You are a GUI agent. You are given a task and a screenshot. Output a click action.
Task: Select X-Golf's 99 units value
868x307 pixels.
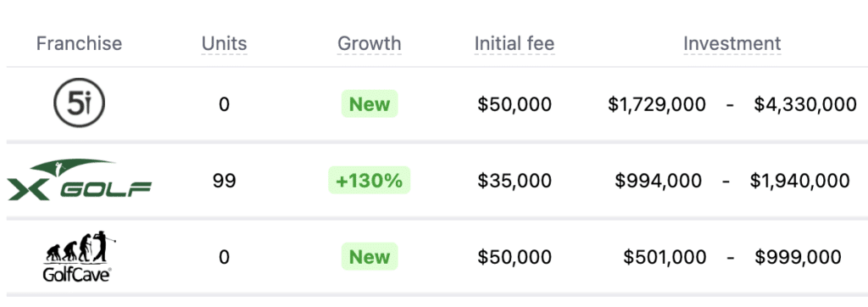pos(224,181)
